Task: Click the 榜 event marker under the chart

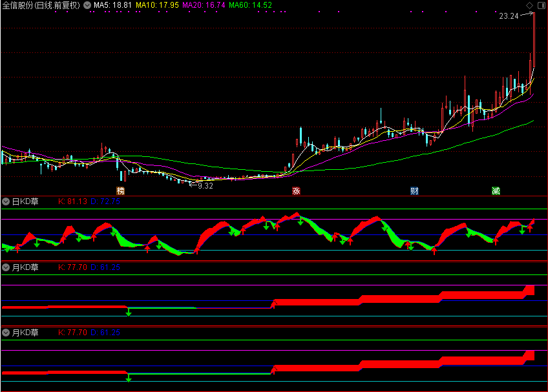Action: (x=120, y=191)
